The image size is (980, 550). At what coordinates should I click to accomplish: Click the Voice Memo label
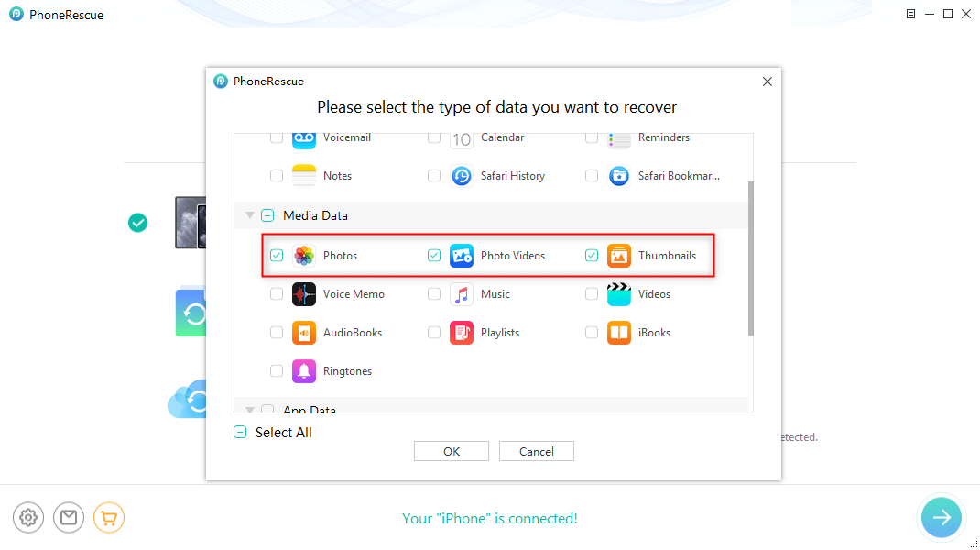click(x=354, y=294)
